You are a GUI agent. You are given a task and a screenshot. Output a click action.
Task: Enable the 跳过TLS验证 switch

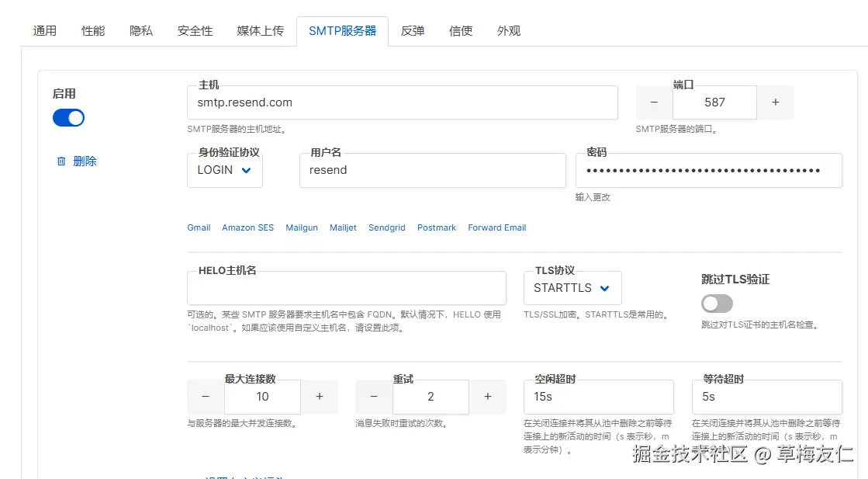pyautogui.click(x=717, y=304)
